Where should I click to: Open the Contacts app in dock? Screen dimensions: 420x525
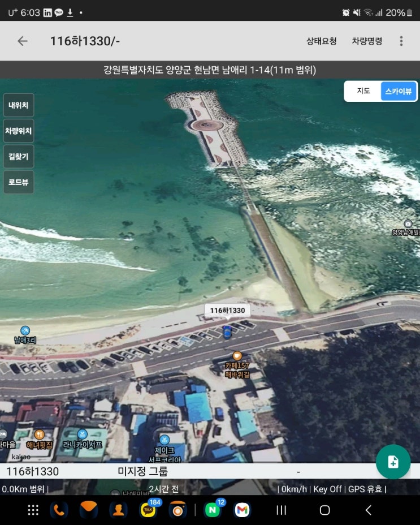(x=119, y=510)
